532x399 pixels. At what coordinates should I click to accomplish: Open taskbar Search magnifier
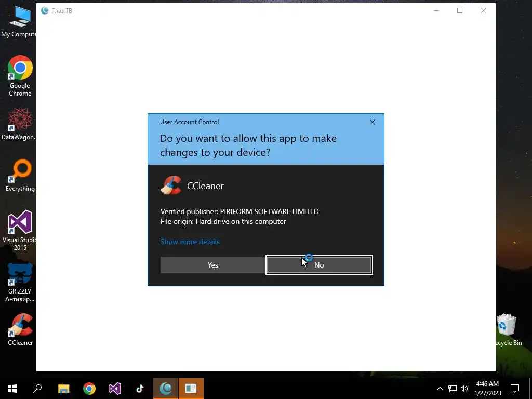click(37, 389)
